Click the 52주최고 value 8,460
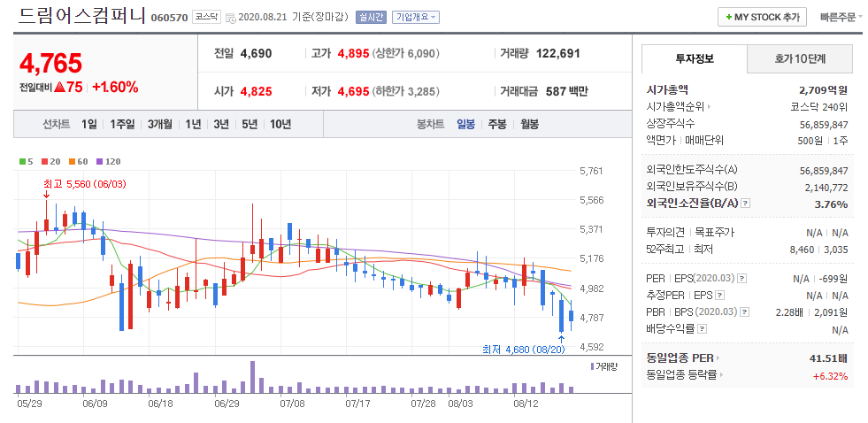Screen dimensions: 868x423 point(802,250)
